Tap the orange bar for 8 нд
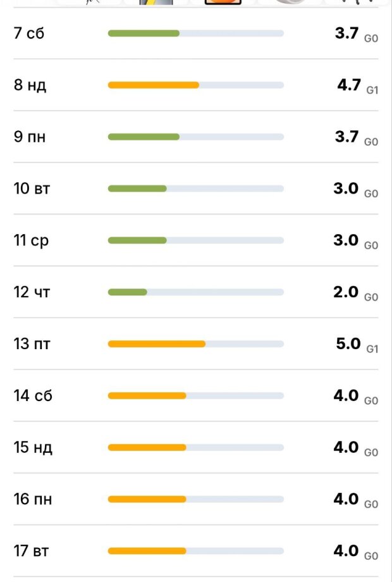 (154, 85)
